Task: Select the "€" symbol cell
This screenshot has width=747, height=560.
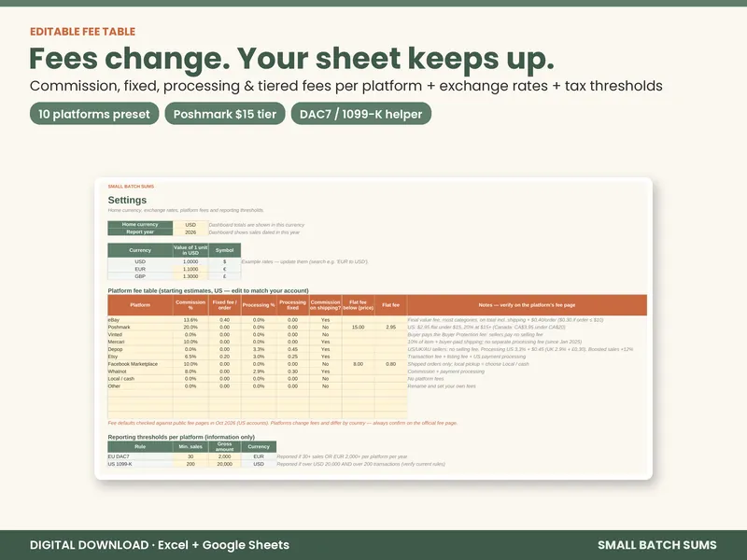Action: pos(224,269)
